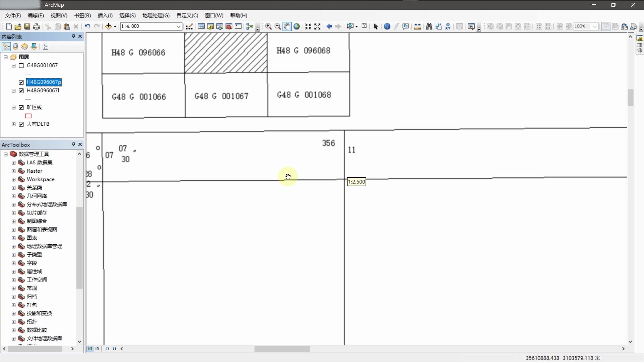
Task: Open the Find binoculars tool
Action: click(429, 26)
